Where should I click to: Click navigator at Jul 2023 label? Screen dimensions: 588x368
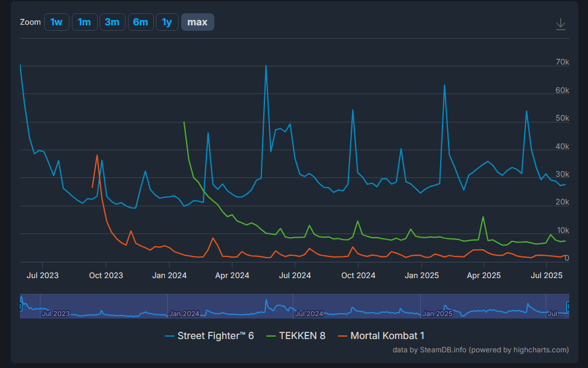(x=56, y=314)
